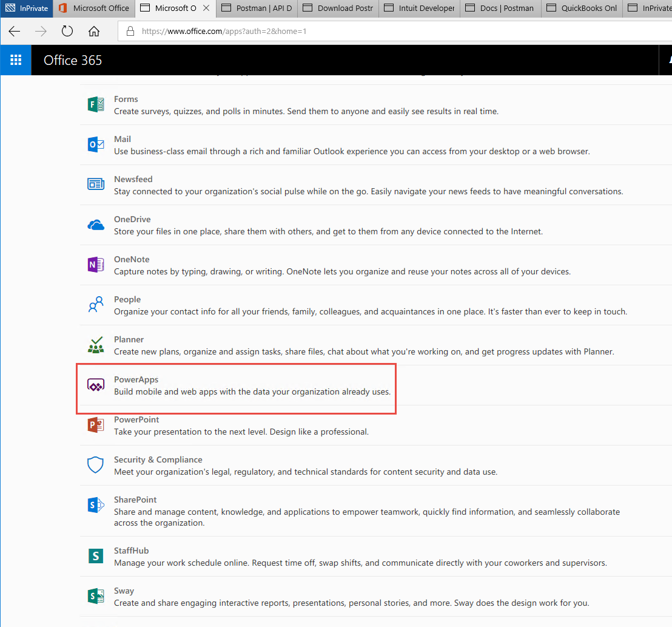Reload the page with the refresh icon
The image size is (672, 627).
pos(67,32)
